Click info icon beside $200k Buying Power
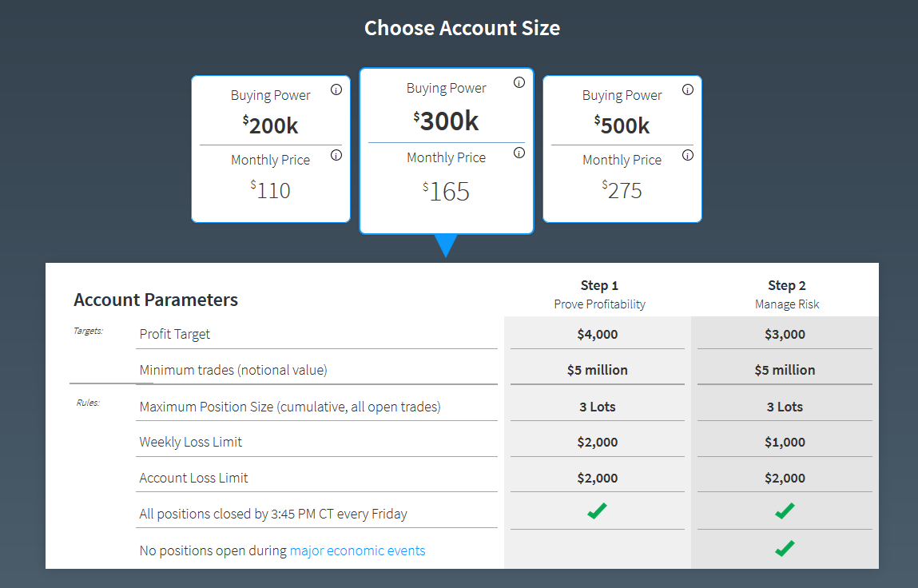Image resolution: width=918 pixels, height=588 pixels. pyautogui.click(x=336, y=89)
